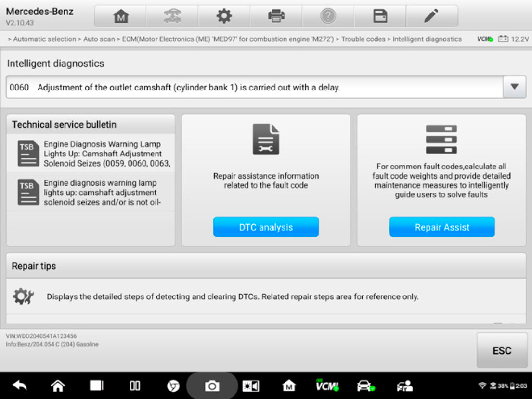Screen dimensions: 532x399
Task: Click the VIN number text
Action: pyautogui.click(x=41, y=336)
